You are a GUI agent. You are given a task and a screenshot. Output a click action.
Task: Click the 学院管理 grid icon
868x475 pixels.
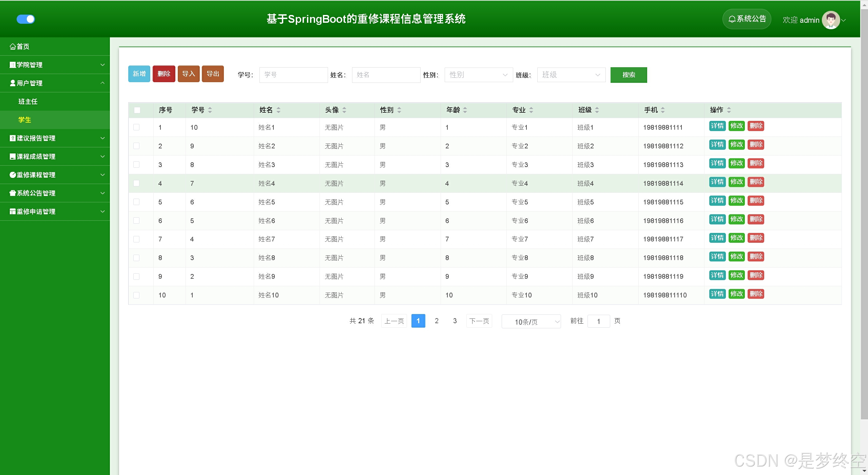pos(13,65)
